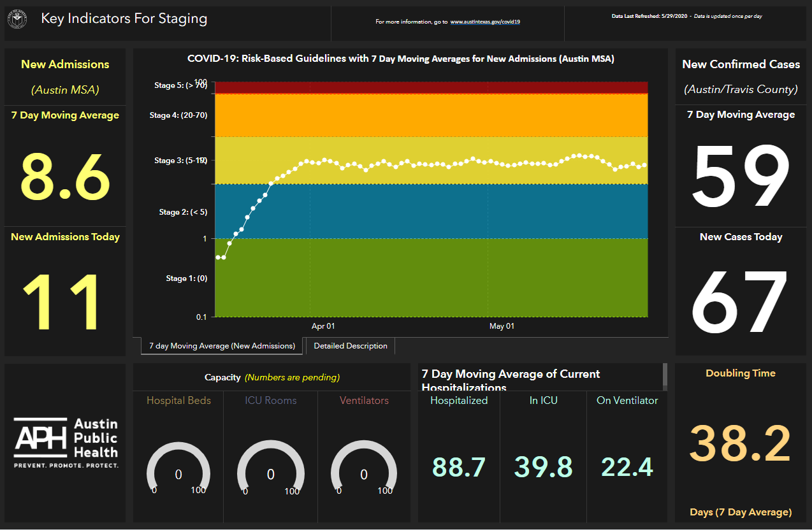This screenshot has width=812, height=532.
Task: Click the Doubling Time 38.2 figure
Action: (x=740, y=442)
